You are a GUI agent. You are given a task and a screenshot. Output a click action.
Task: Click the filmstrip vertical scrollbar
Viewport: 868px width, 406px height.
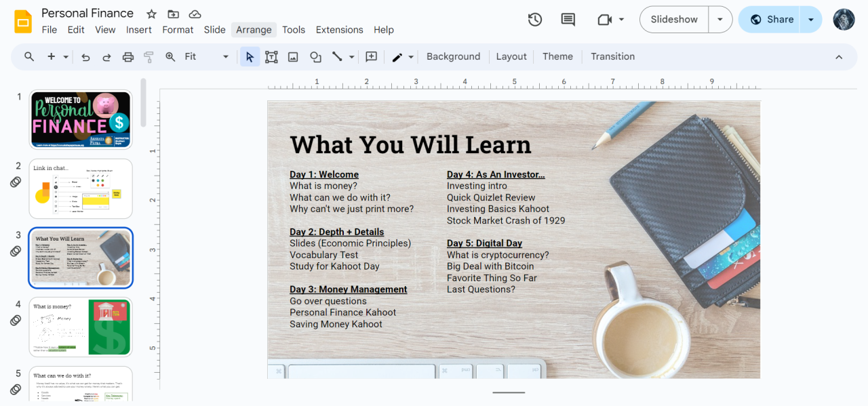coord(143,102)
